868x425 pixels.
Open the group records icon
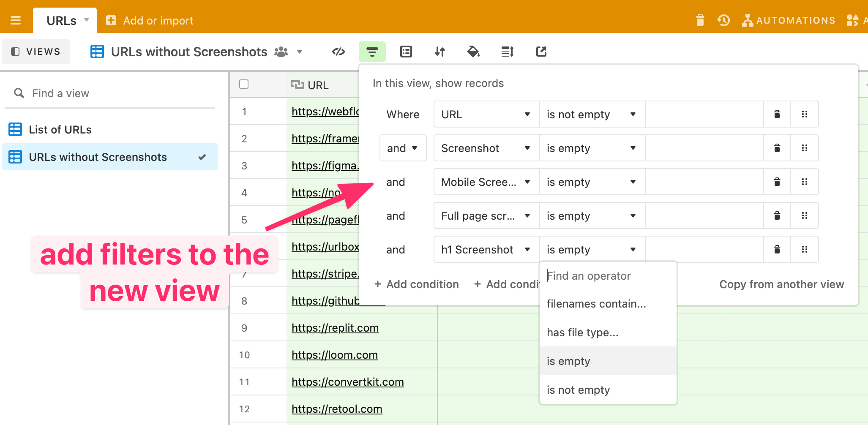(406, 51)
